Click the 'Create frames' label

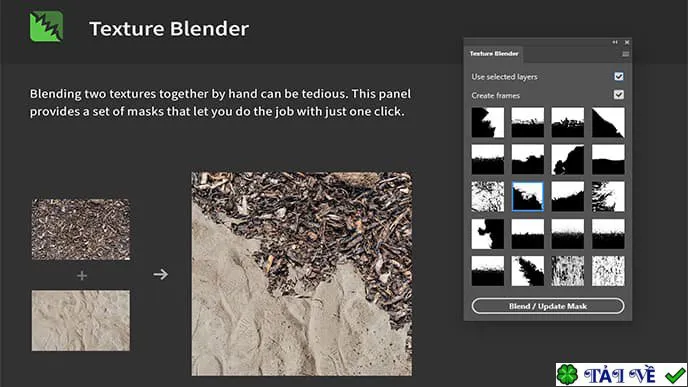495,95
